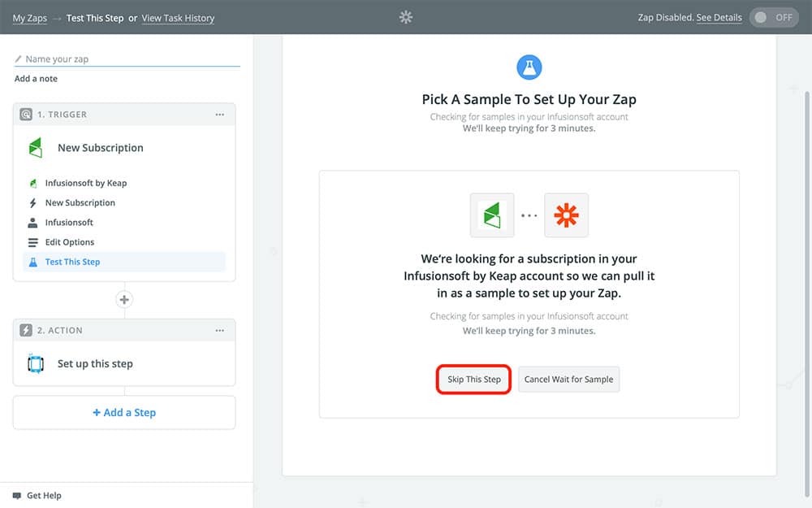Select Test This Step in sidebar
This screenshot has width=812, height=508.
(x=72, y=262)
